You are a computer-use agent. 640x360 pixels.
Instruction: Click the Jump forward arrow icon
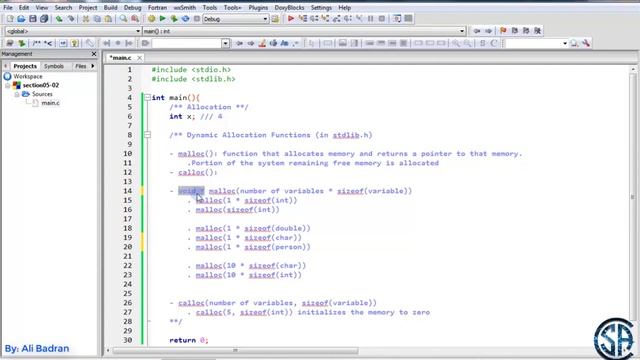click(488, 31)
